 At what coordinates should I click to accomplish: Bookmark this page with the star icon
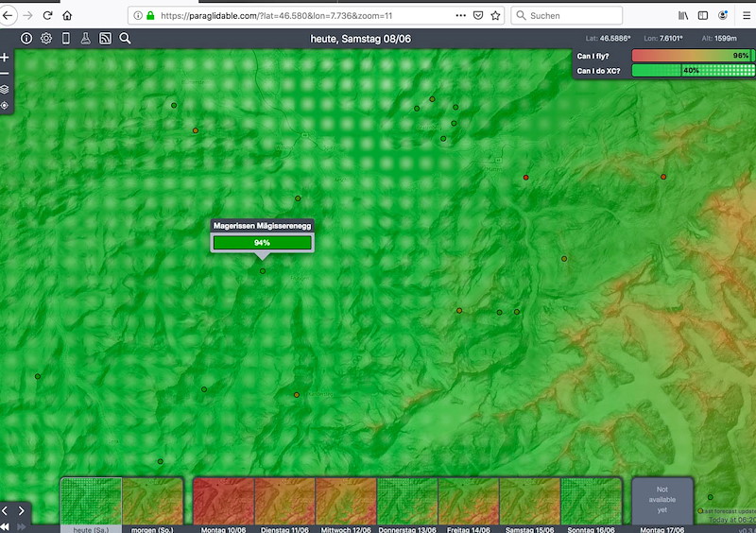(495, 15)
